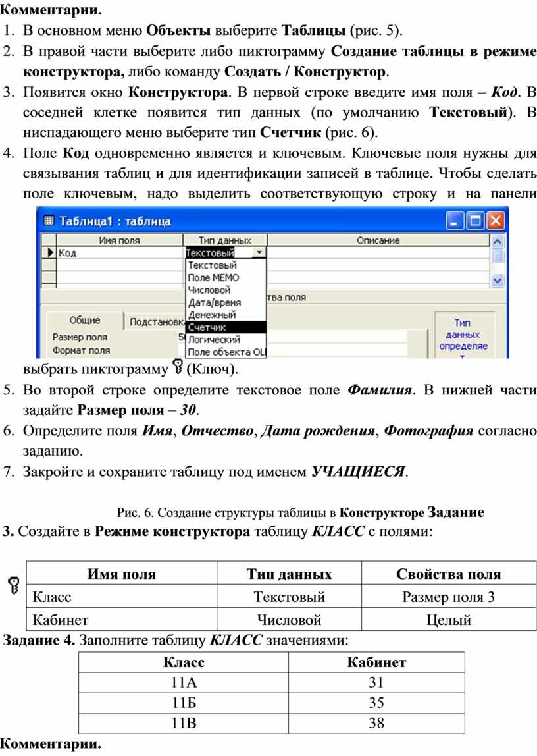The height and width of the screenshot is (756, 537).
Task: Click the Рис. 6 figure caption
Action: click(270, 512)
